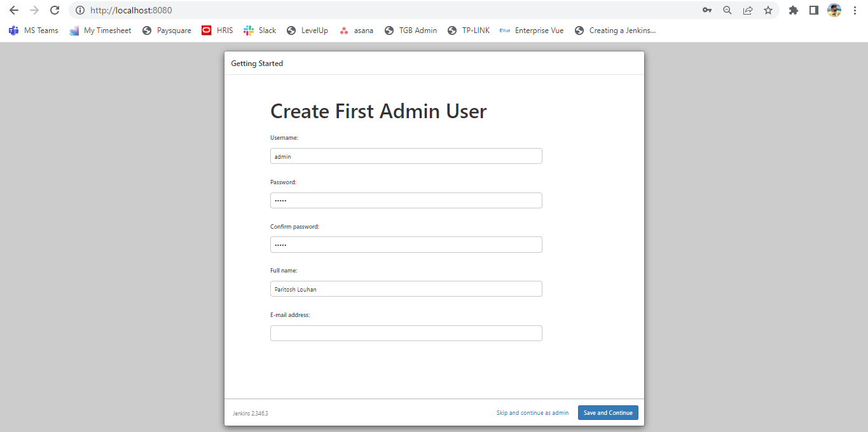Open the TP-LINK bookmark

[x=469, y=30]
